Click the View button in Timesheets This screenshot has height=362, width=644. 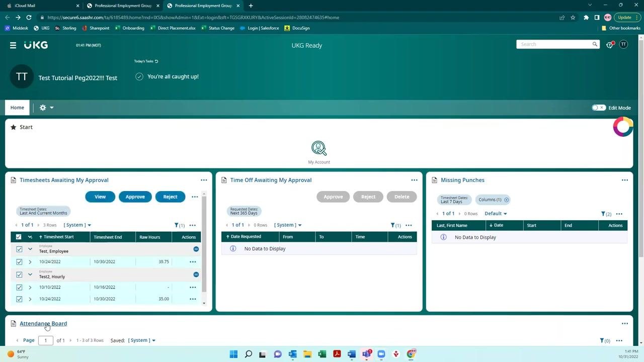pyautogui.click(x=100, y=197)
